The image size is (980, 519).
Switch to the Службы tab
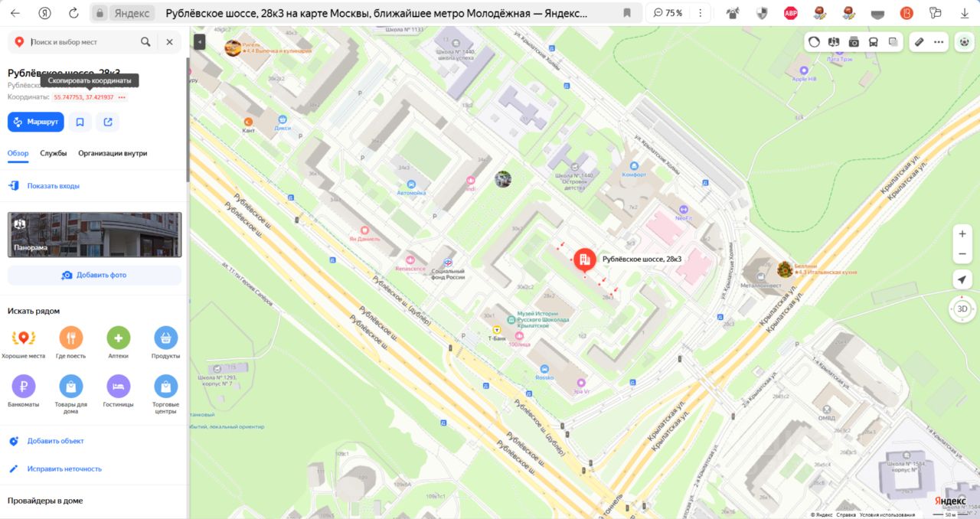(x=54, y=153)
